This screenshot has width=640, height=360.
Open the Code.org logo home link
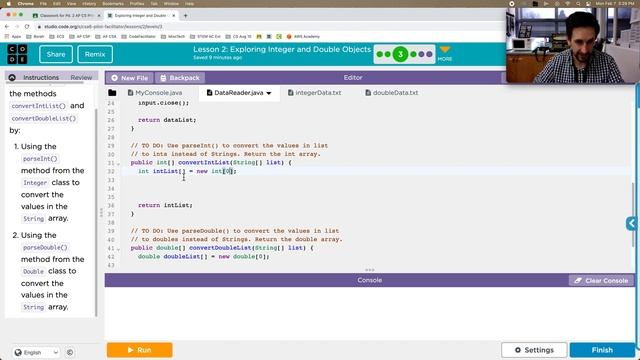[17, 54]
